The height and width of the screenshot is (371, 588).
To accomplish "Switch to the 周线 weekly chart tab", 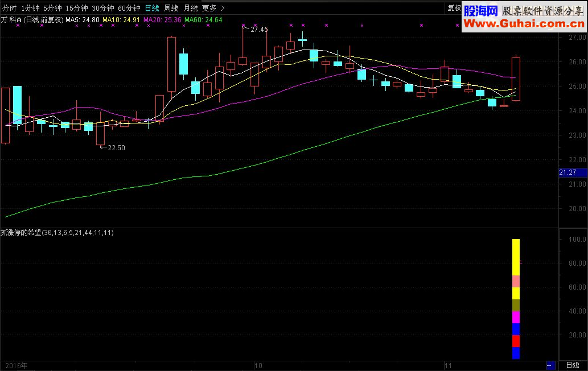I will tap(171, 8).
